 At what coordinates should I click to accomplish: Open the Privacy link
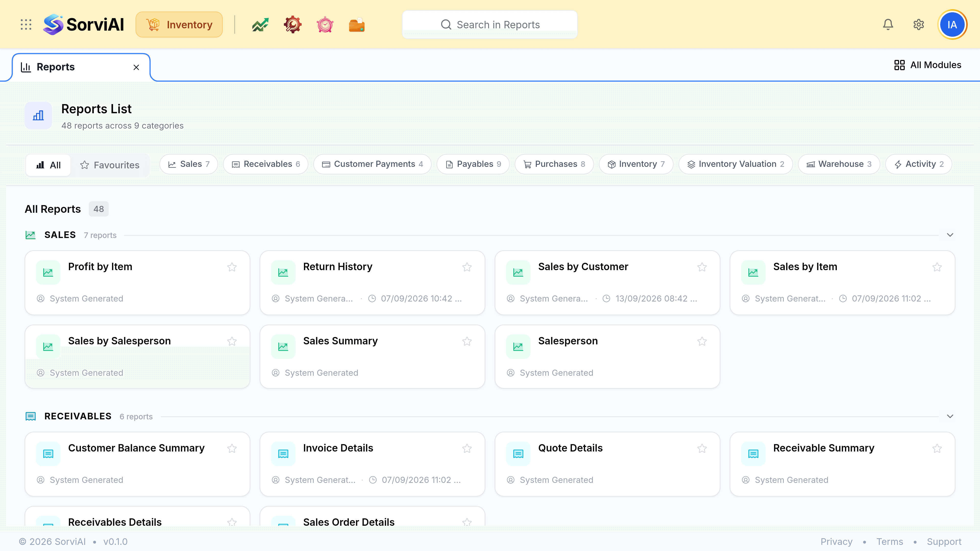(x=836, y=542)
